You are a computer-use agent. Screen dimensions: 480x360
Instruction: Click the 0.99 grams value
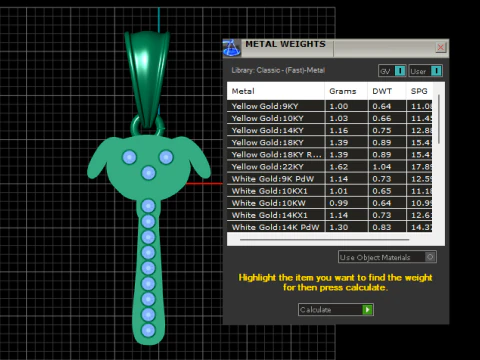339,203
